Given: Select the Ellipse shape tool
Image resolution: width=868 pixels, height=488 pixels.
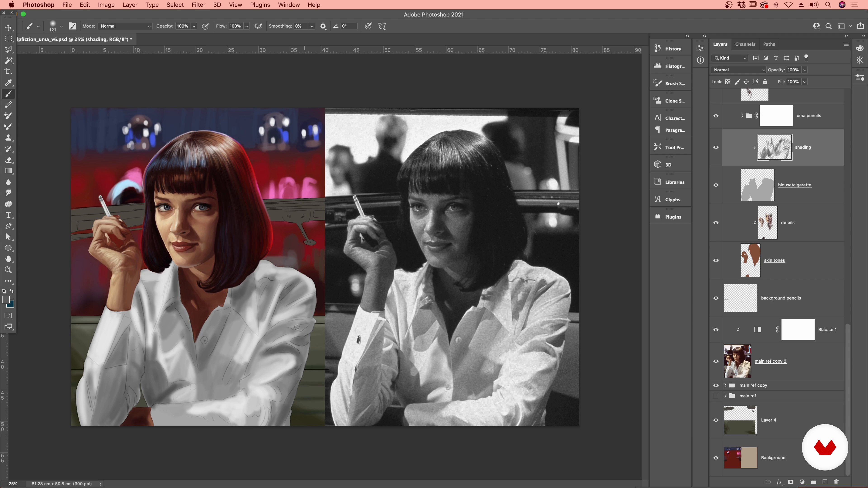Looking at the screenshot, I should coord(8,248).
